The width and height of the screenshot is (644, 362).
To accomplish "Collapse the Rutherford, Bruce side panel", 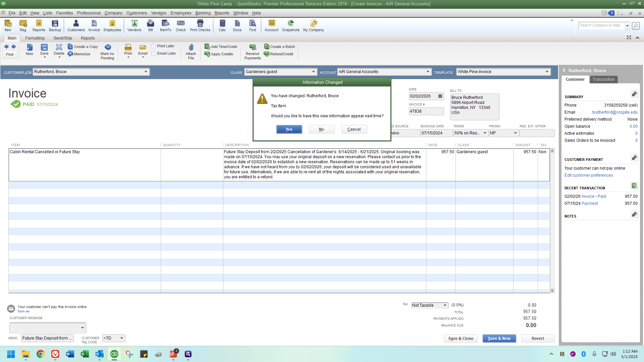I will click(x=564, y=70).
